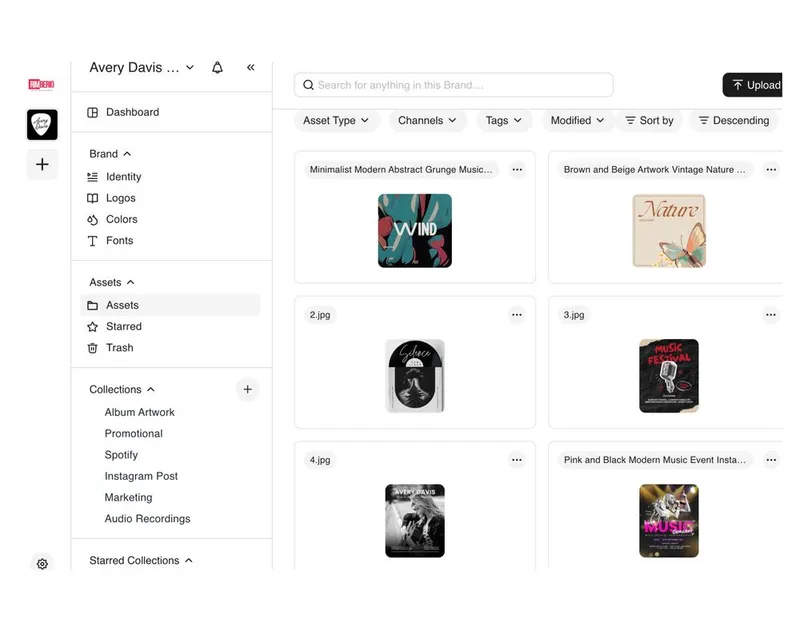Open the Fonts section

(119, 240)
